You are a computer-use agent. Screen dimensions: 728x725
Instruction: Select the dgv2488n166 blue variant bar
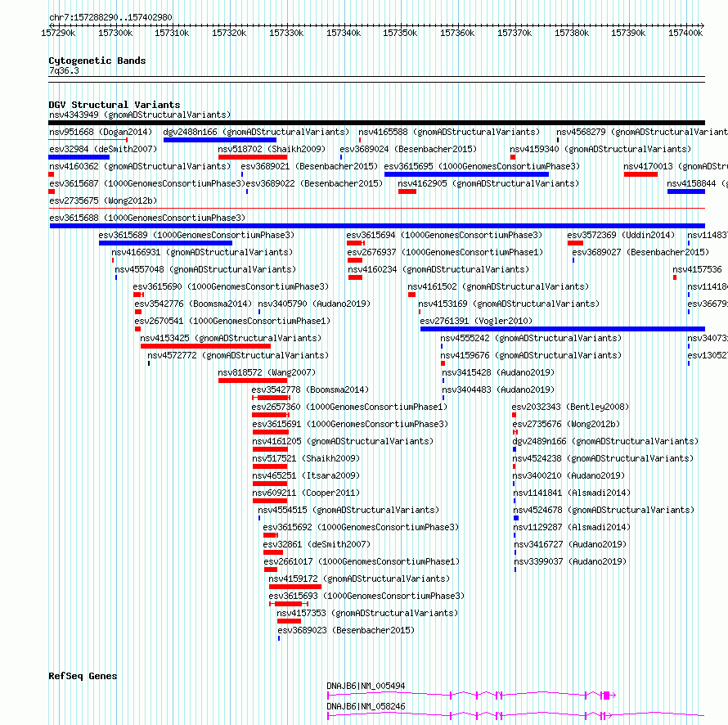[x=220, y=140]
